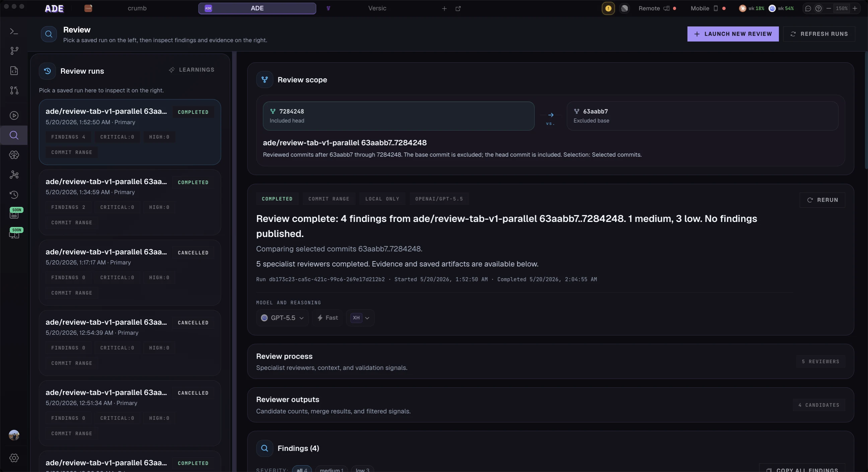Open the play/run view in sidebar

pos(14,115)
